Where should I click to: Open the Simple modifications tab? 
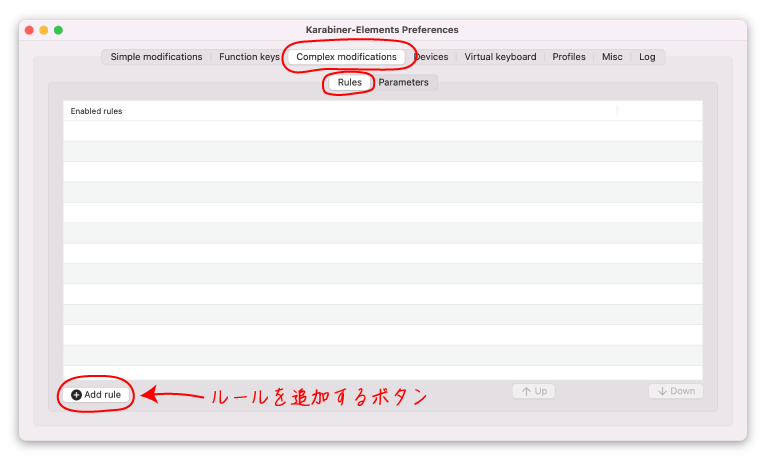point(156,57)
